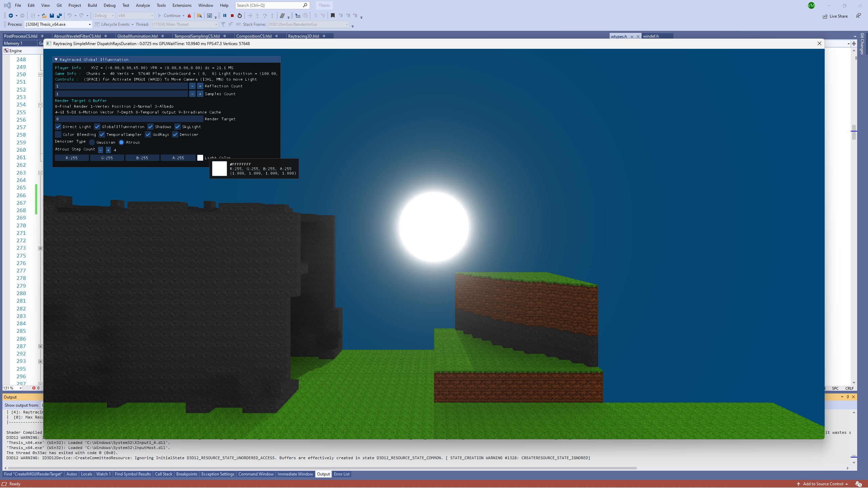Collapse the Raytraced Global Illumination header

[x=56, y=59]
